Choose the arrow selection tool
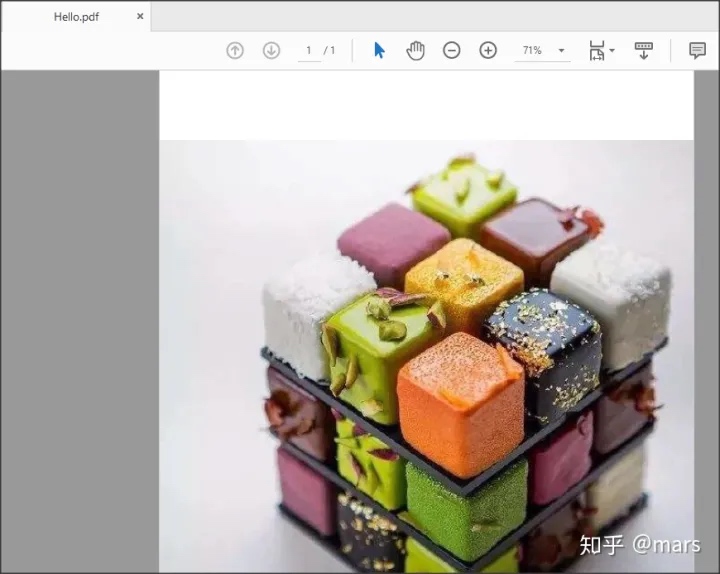This screenshot has height=574, width=720. pyautogui.click(x=379, y=50)
